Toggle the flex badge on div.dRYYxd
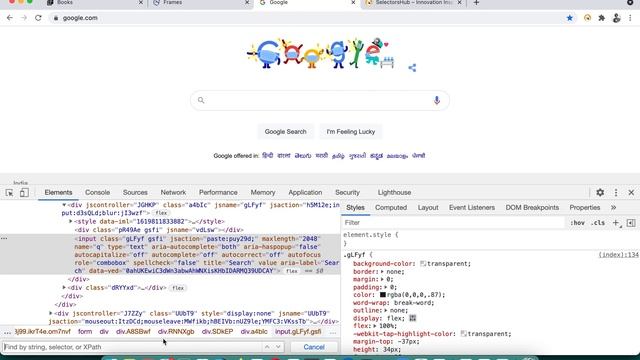 [x=178, y=288]
